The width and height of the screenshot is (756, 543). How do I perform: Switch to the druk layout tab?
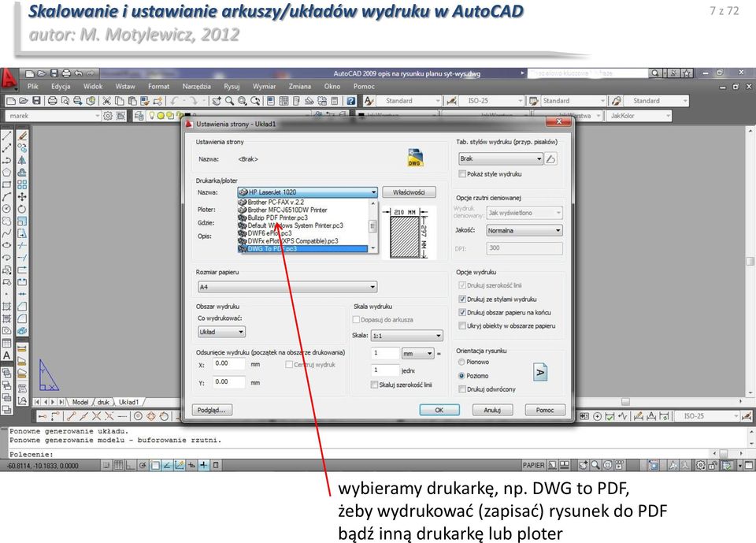tap(103, 402)
